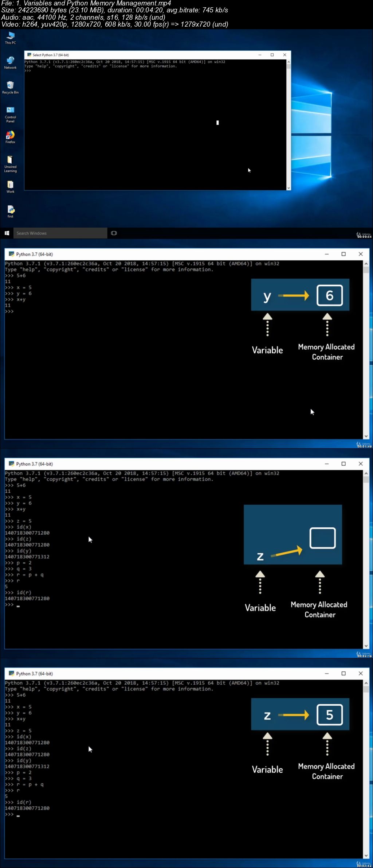
Task: Click the box containing 5 in the diagram
Action: (x=329, y=714)
